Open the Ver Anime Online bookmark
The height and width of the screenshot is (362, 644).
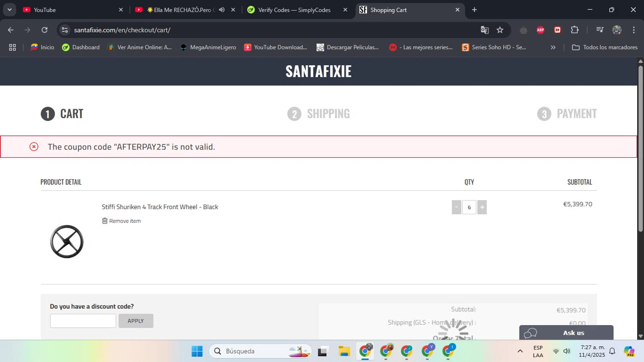click(140, 47)
